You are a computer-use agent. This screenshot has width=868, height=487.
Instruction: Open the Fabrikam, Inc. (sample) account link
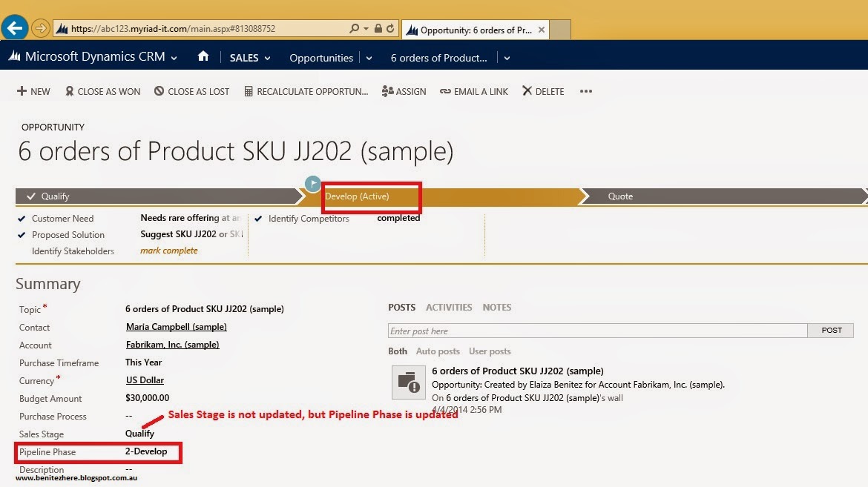pyautogui.click(x=173, y=345)
